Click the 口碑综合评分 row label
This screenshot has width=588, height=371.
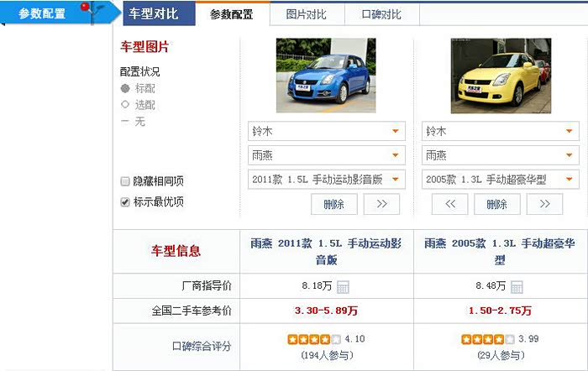[202, 346]
